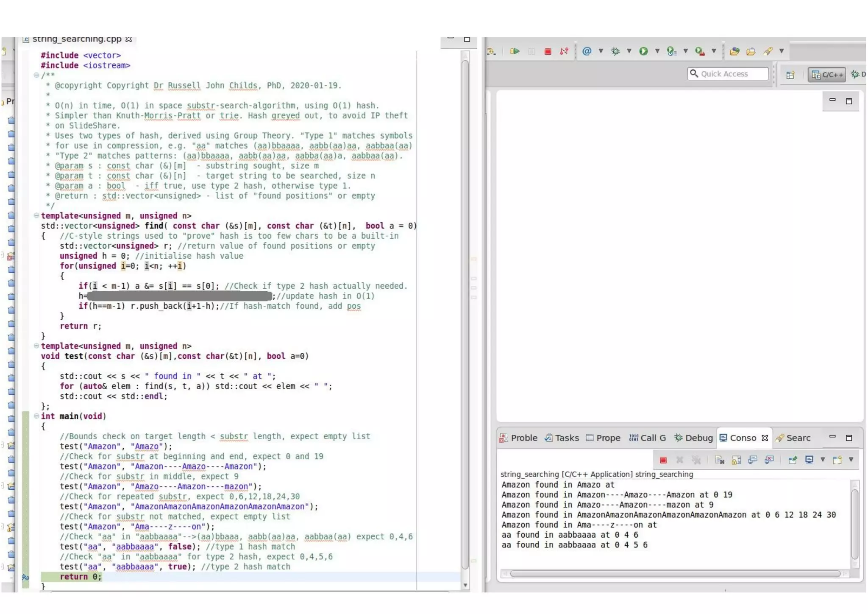
Task: Click the Resume execution toolbar icon
Action: click(515, 51)
